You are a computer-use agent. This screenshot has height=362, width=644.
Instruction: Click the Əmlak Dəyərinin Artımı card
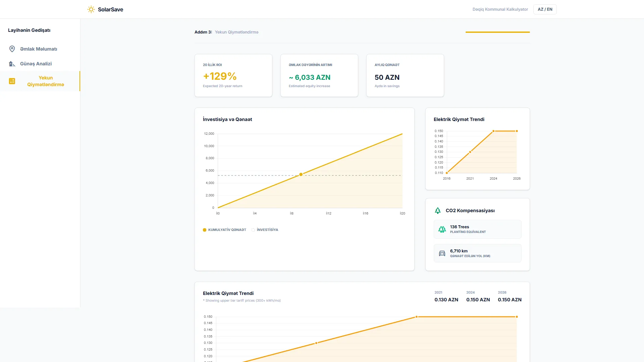point(319,75)
